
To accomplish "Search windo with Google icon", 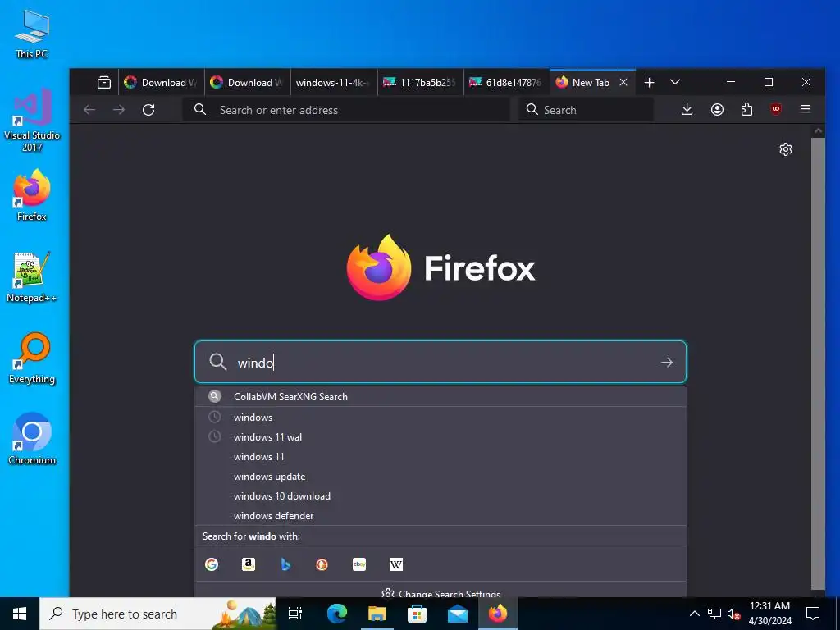I will coord(212,564).
